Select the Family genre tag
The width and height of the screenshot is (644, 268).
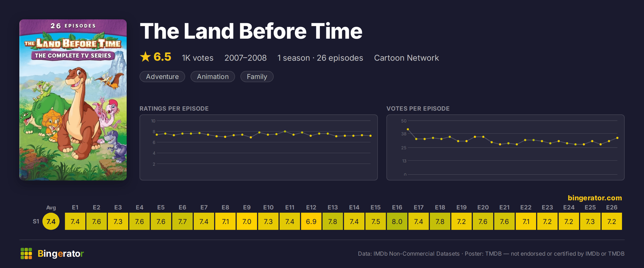tap(257, 77)
